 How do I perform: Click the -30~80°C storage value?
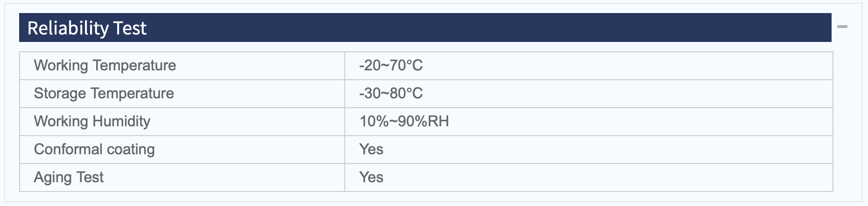[391, 93]
